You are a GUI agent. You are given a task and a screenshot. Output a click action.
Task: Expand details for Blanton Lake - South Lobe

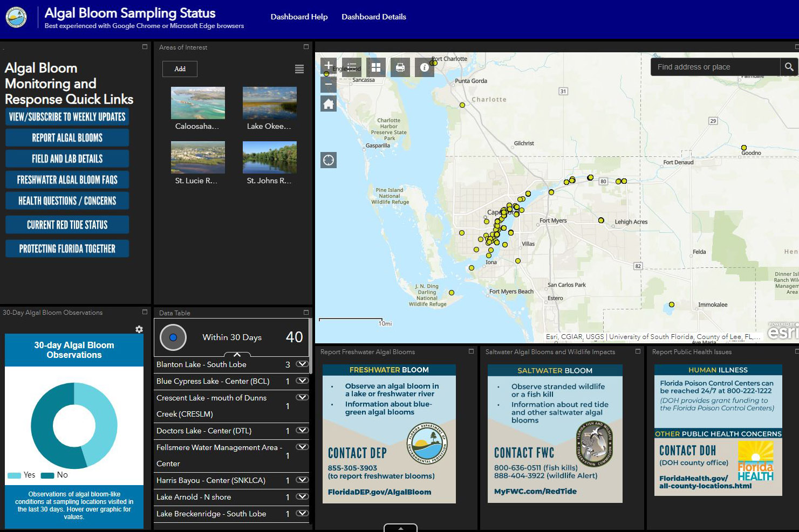point(302,364)
